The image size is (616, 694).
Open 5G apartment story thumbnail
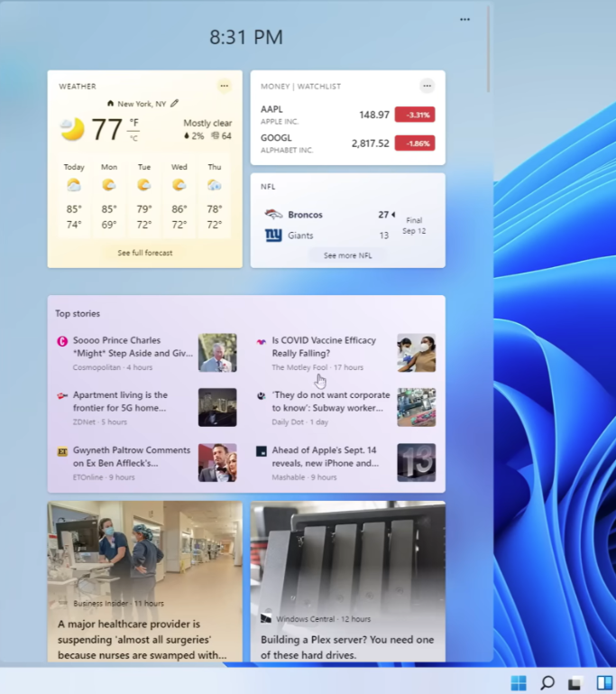coord(217,408)
